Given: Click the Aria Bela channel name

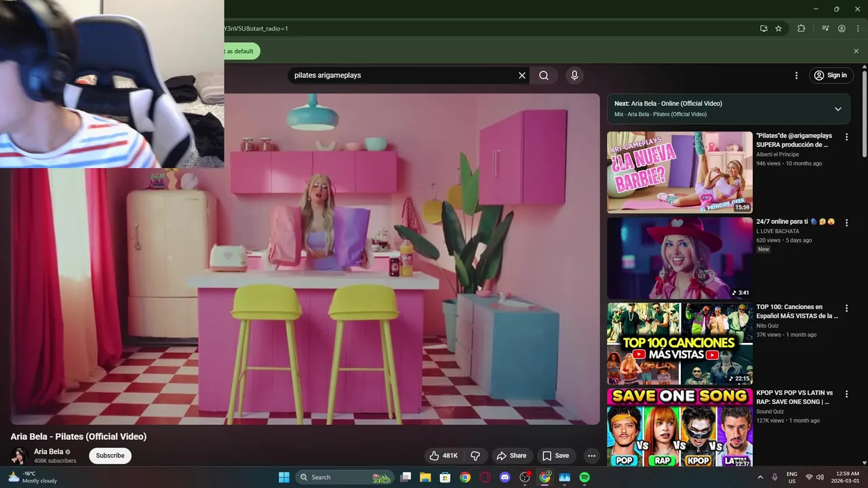Looking at the screenshot, I should pos(48,451).
